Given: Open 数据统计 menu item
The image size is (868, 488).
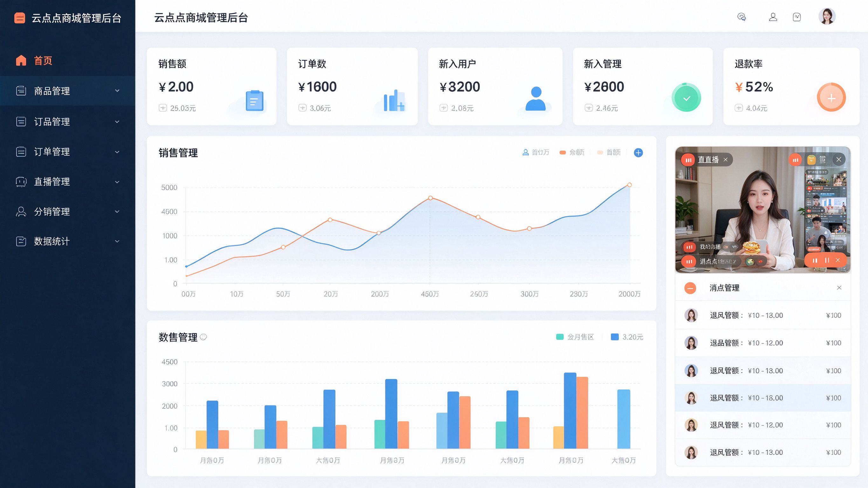Looking at the screenshot, I should click(67, 241).
